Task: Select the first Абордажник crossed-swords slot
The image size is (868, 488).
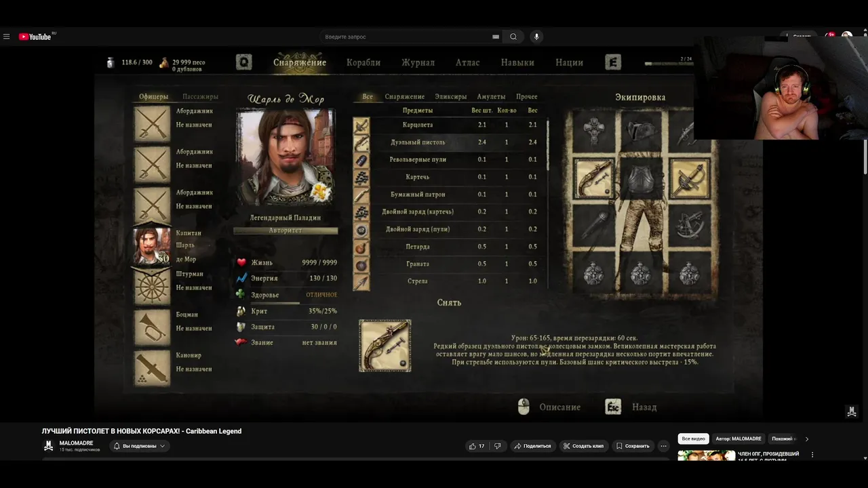Action: [152, 123]
